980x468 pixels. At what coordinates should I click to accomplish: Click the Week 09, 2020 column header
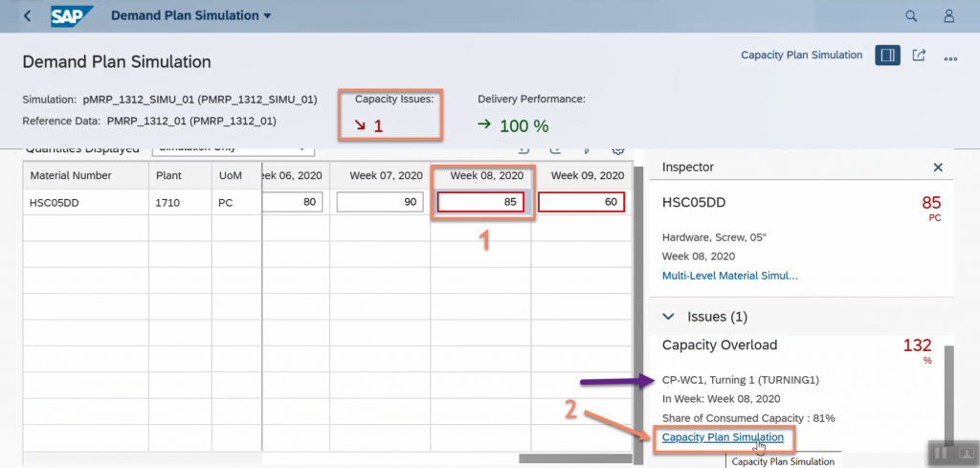pyautogui.click(x=581, y=175)
